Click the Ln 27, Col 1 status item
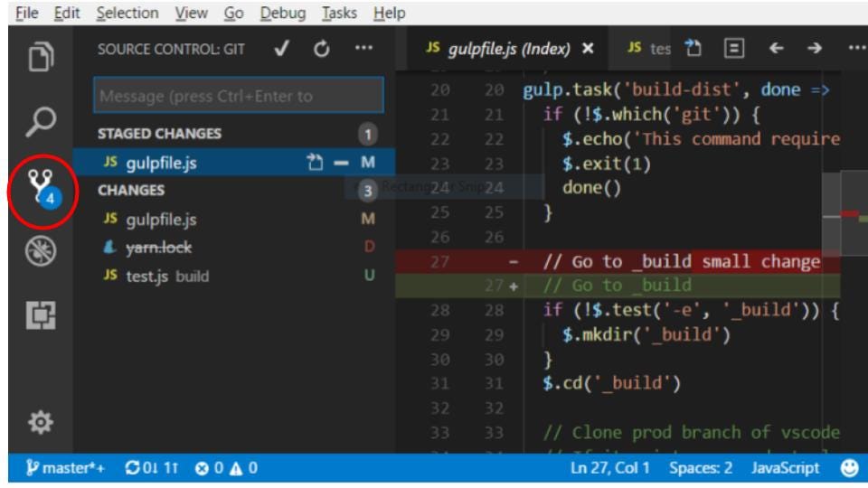 pyautogui.click(x=609, y=468)
